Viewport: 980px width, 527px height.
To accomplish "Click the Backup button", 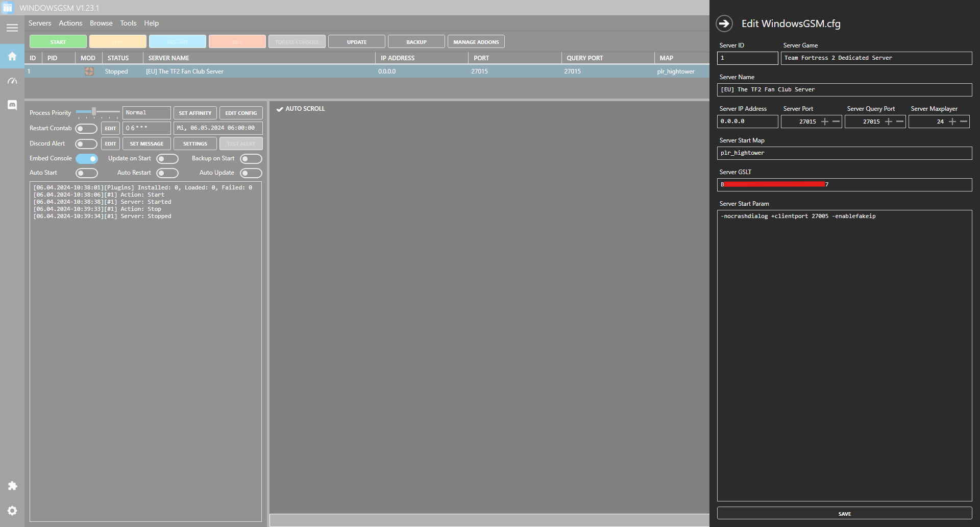I will pos(416,42).
